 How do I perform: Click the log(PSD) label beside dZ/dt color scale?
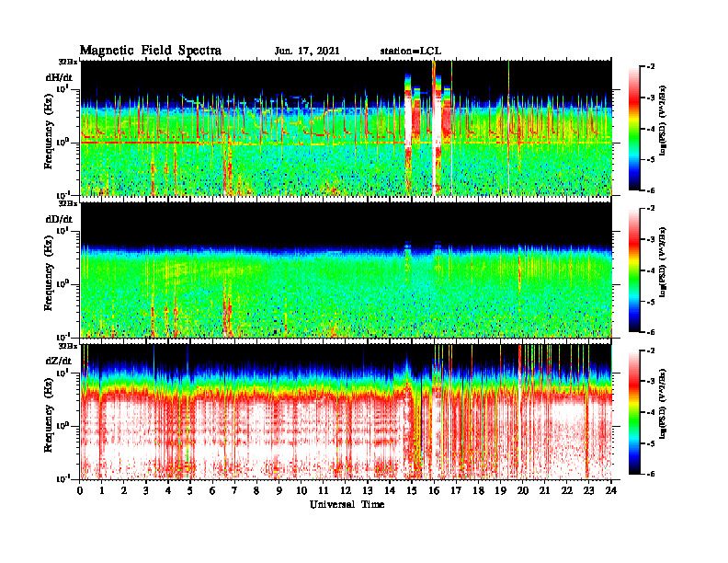point(663,403)
